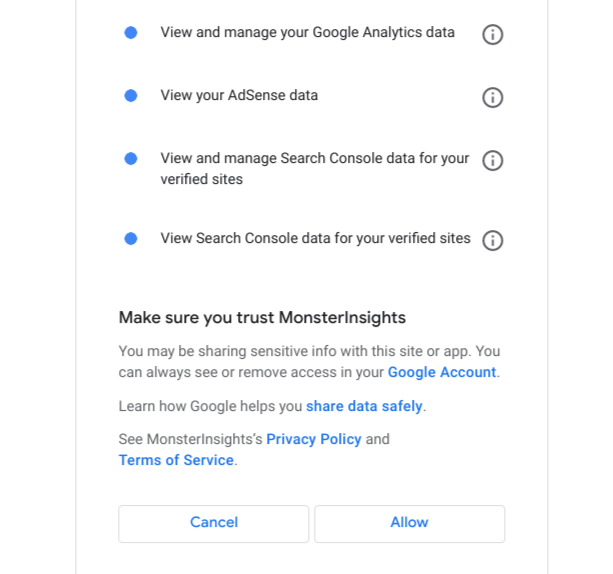
Task: Click 'View Search Console data for your verified sites'
Action: (x=315, y=238)
